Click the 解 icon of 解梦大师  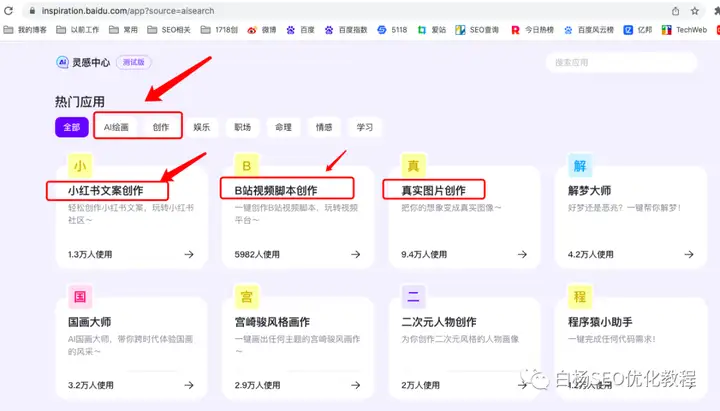580,166
